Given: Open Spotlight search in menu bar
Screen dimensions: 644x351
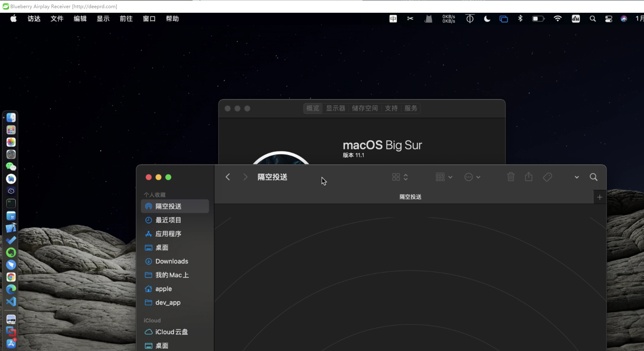Looking at the screenshot, I should tap(593, 19).
